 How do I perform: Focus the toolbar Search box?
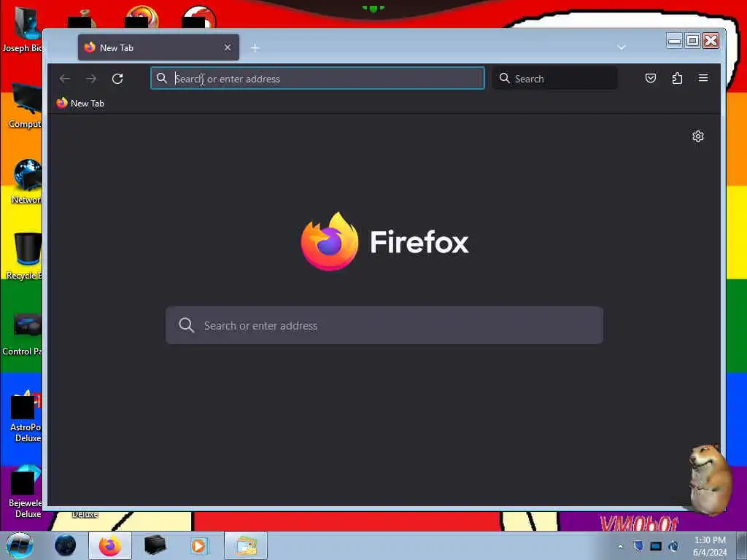click(x=555, y=79)
